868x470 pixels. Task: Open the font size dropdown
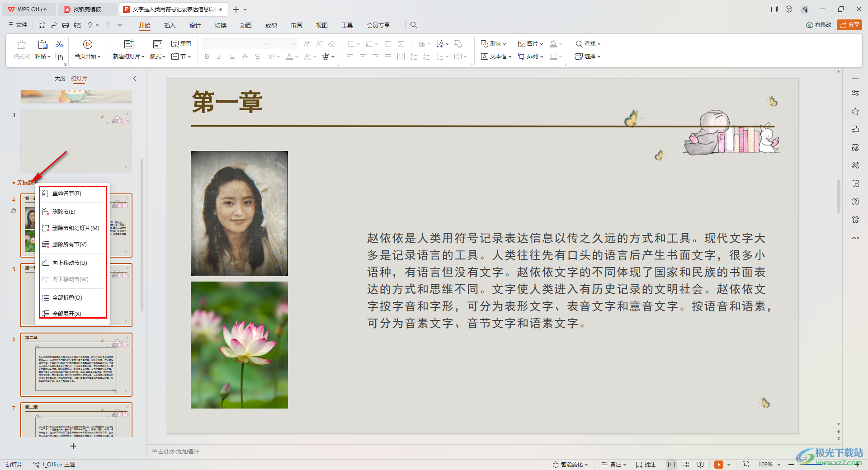(x=293, y=44)
